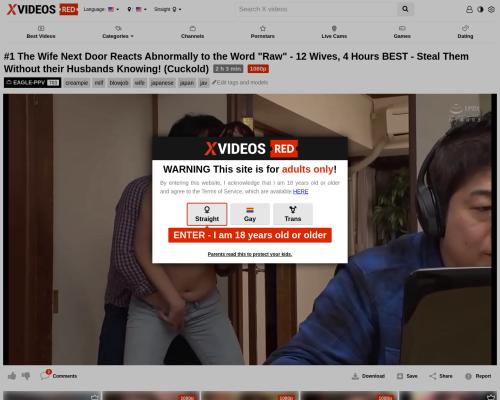
Task: Select the Trans option in the dialog
Action: [293, 214]
